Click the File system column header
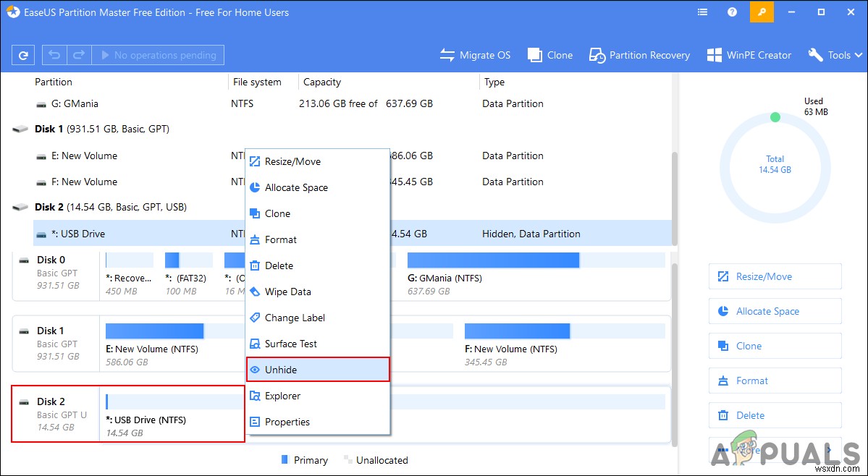868x476 pixels. click(257, 82)
